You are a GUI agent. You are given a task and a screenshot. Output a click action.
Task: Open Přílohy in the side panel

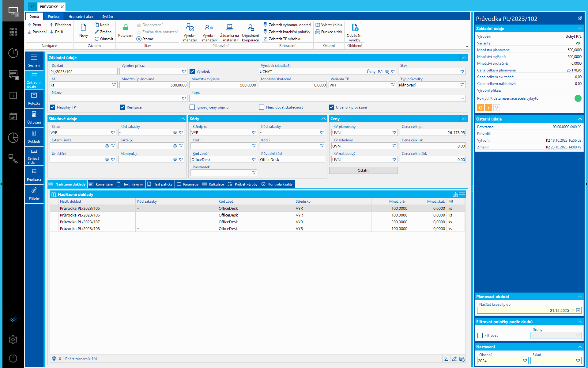pyautogui.click(x=34, y=194)
